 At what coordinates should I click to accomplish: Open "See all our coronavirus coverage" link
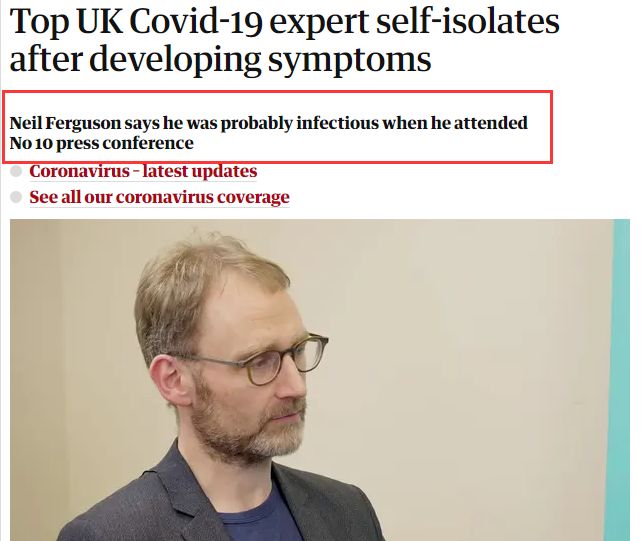pos(159,197)
